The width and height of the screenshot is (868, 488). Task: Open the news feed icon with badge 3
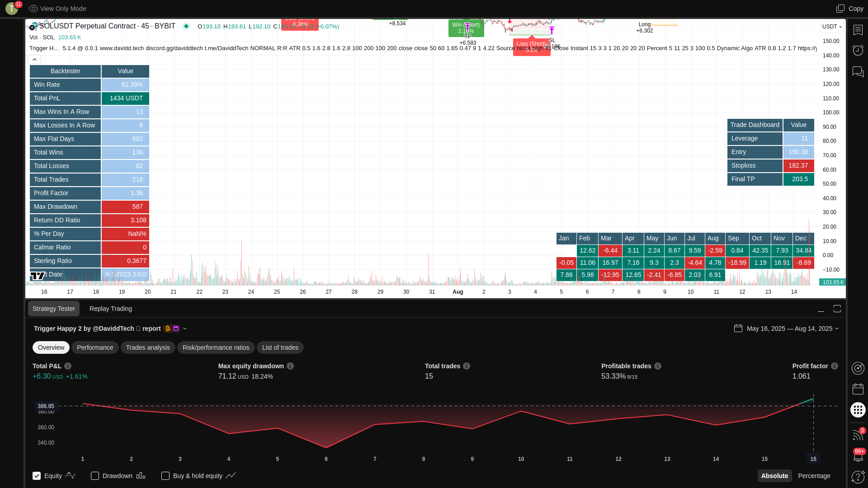[858, 434]
